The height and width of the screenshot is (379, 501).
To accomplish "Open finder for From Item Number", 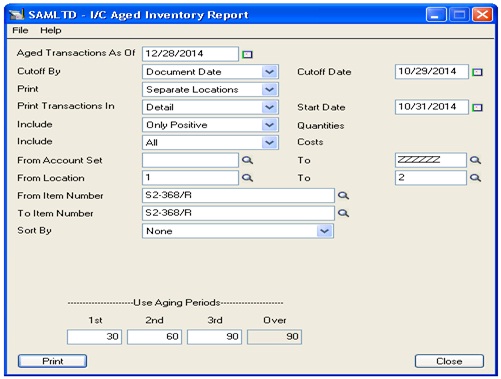I will [343, 196].
